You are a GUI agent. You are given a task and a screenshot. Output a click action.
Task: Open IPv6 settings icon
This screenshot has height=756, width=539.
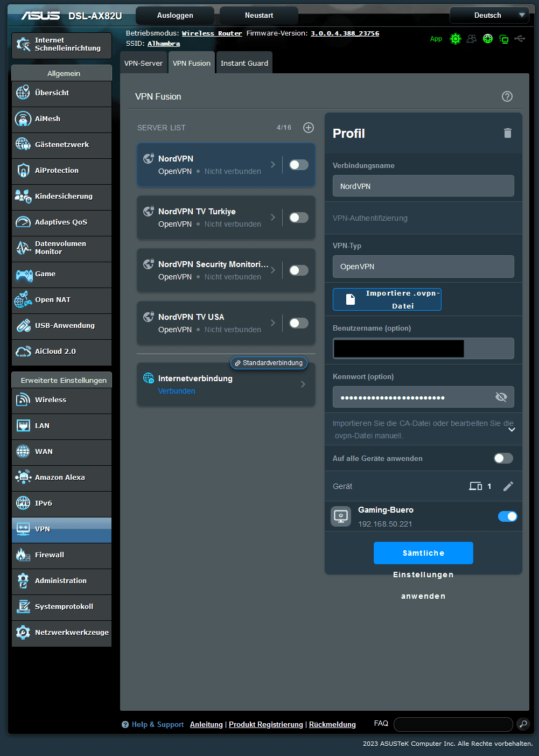pyautogui.click(x=23, y=503)
